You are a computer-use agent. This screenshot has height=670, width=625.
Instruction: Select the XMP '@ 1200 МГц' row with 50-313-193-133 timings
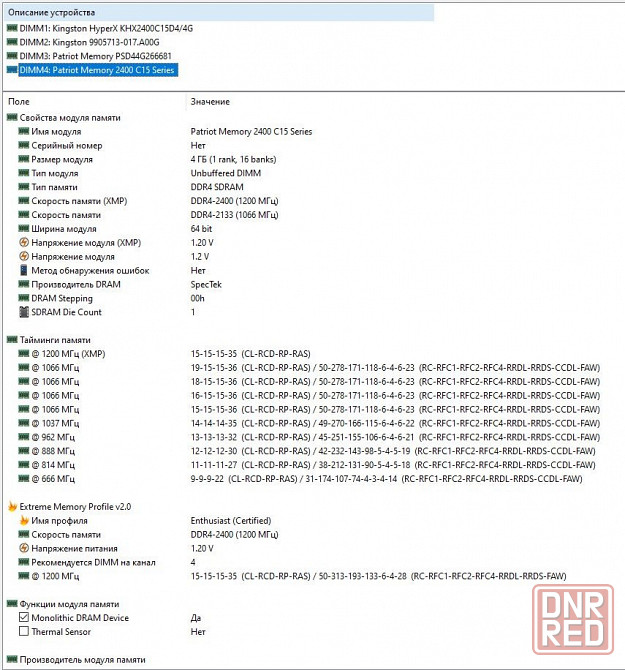coord(292,576)
